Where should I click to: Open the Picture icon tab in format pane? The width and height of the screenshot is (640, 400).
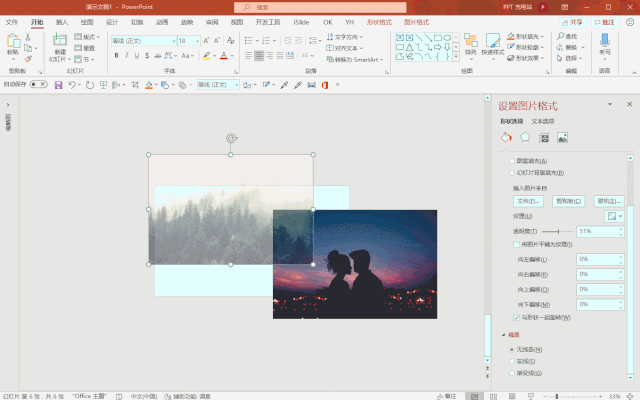[562, 137]
